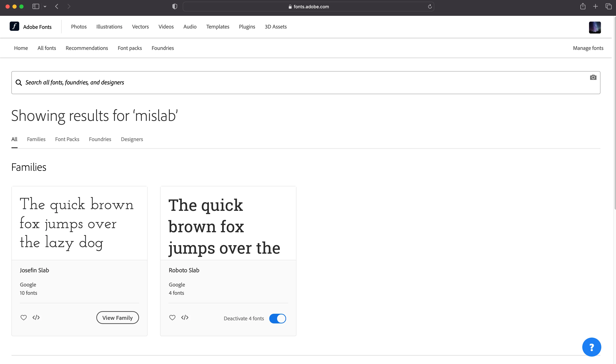Open web project code for Roboto Slab
The width and height of the screenshot is (616, 364).
[185, 317]
